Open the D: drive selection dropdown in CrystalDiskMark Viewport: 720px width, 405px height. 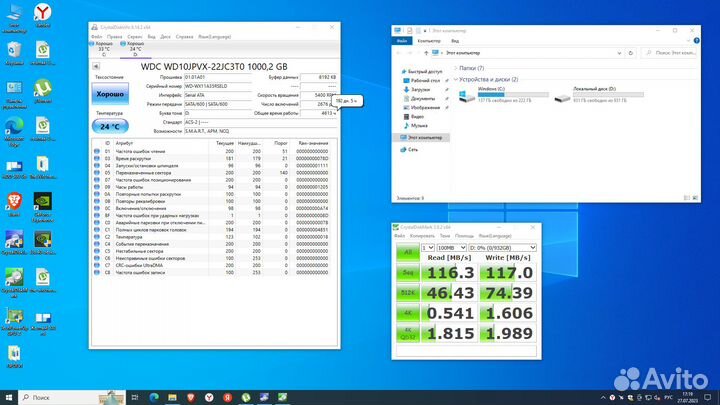502,248
